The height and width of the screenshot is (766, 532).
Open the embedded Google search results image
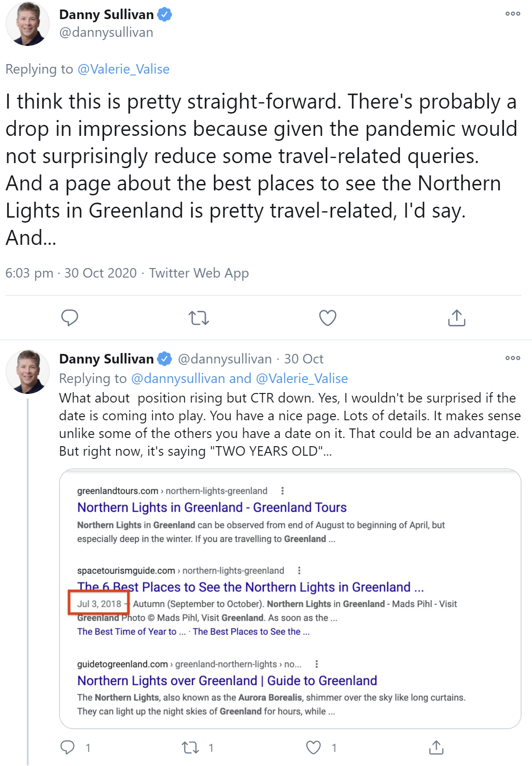(x=290, y=598)
